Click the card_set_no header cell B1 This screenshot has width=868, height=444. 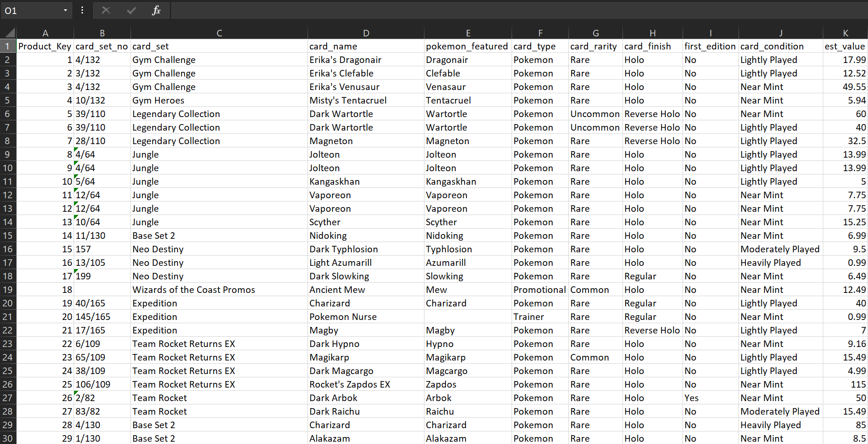point(102,46)
